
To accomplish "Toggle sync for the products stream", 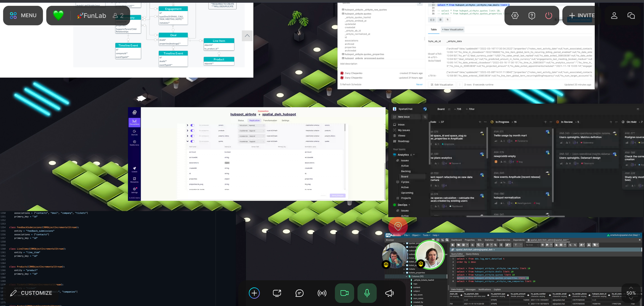I will (x=192, y=130).
